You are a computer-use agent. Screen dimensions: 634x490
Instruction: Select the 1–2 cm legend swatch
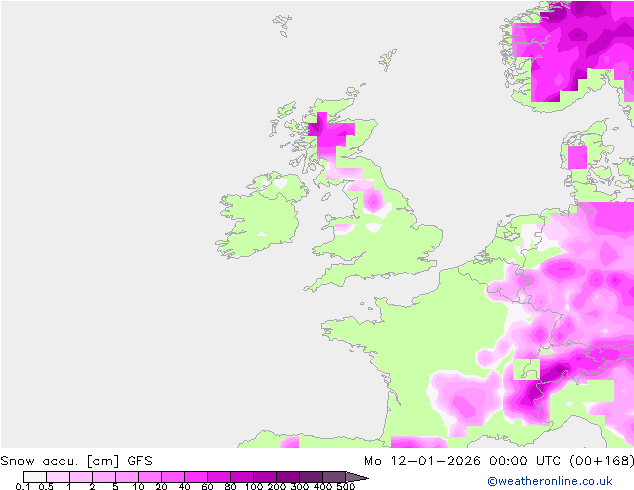81,477
